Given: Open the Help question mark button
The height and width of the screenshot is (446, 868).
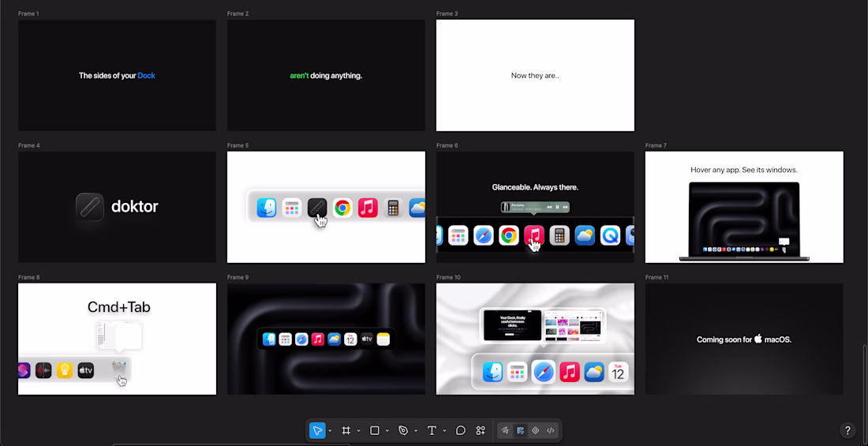Looking at the screenshot, I should 847,430.
